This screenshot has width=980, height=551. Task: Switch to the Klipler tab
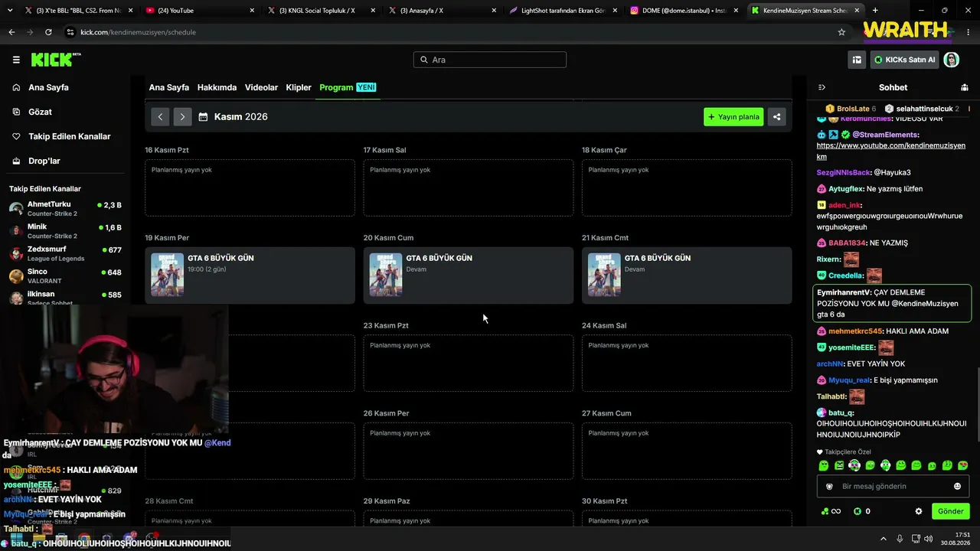pos(299,87)
